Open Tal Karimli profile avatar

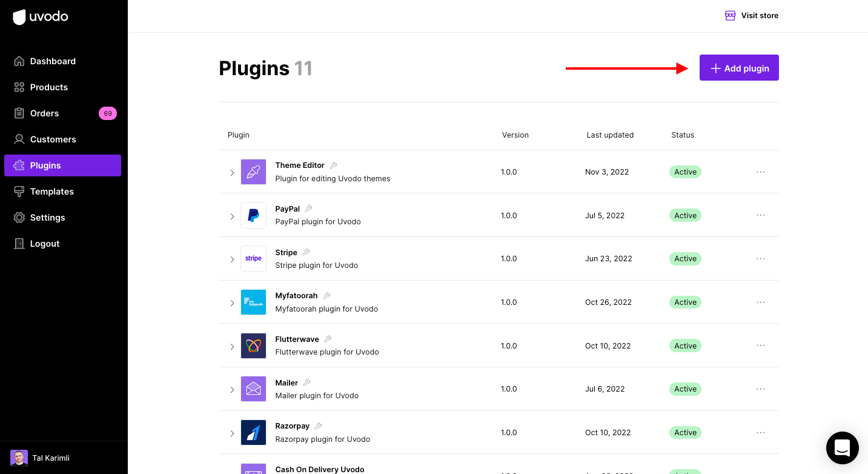(19, 458)
